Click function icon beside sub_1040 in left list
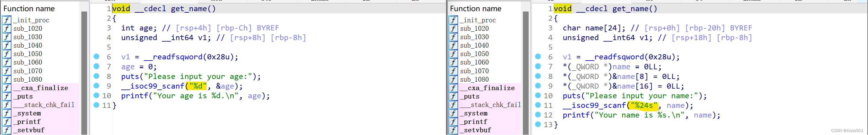The width and height of the screenshot is (868, 135). [7, 46]
